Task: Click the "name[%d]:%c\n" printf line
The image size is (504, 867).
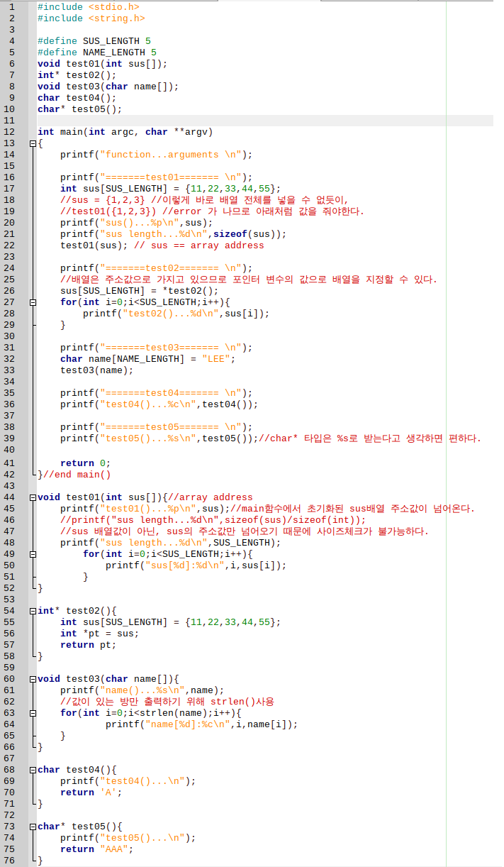Action: click(202, 724)
